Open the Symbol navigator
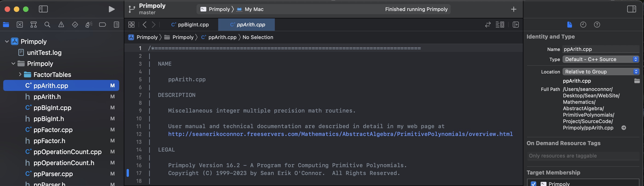 pos(34,25)
